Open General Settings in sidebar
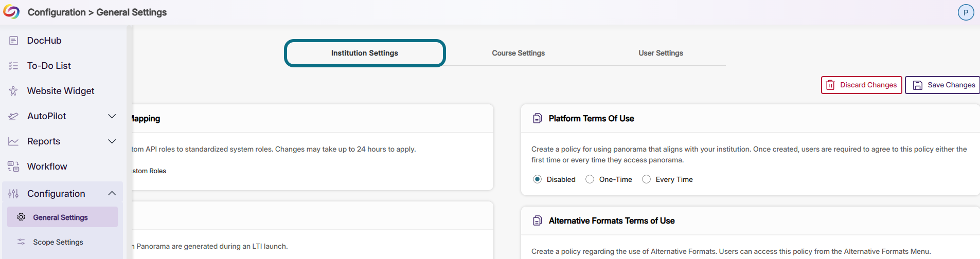 [x=62, y=217]
